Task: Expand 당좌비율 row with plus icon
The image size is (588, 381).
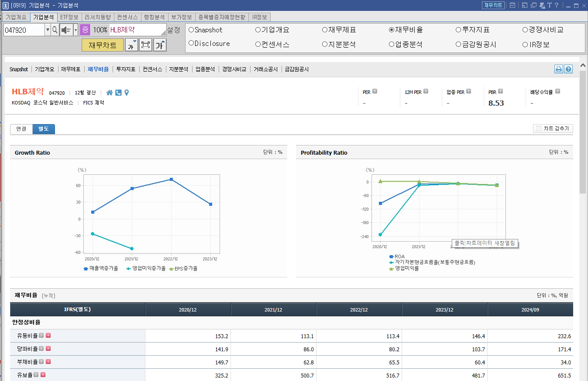Action: pos(48,349)
